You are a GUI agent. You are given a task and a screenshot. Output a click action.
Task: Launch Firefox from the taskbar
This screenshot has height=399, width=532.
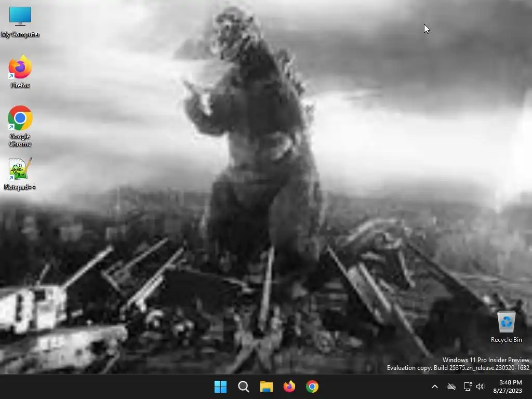289,387
